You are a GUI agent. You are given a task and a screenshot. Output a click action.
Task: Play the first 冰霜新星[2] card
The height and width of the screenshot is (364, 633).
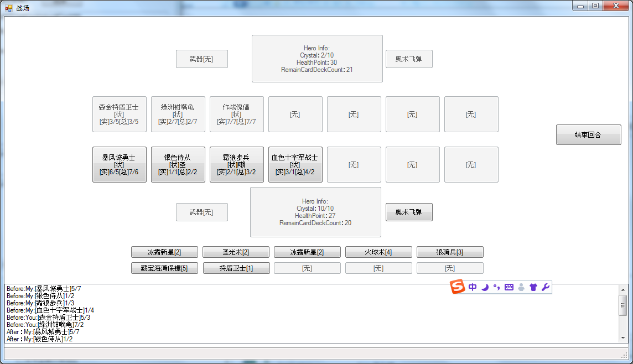tap(164, 252)
